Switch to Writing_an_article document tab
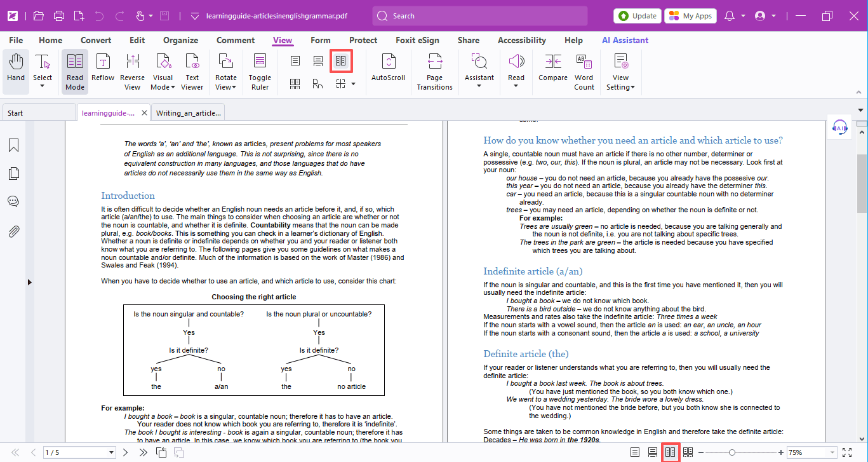The image size is (868, 462). [x=189, y=113]
